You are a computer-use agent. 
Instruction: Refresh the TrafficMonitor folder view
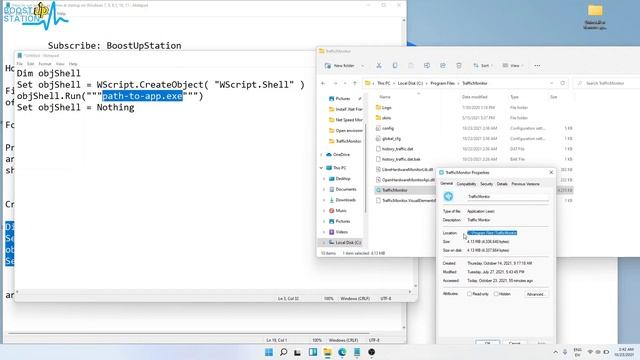click(562, 83)
